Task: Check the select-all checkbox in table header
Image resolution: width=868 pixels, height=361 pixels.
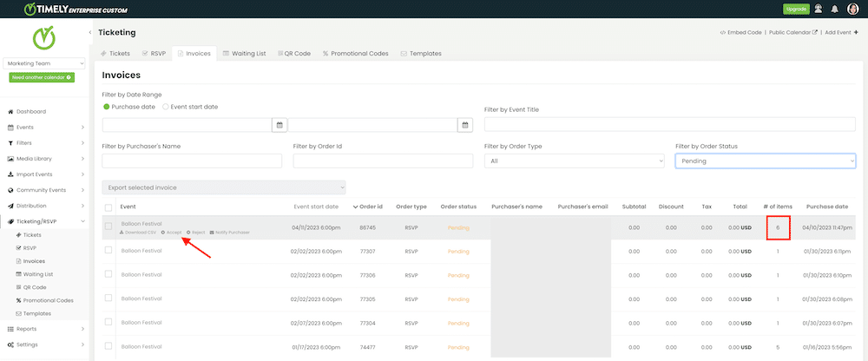Action: [x=108, y=207]
